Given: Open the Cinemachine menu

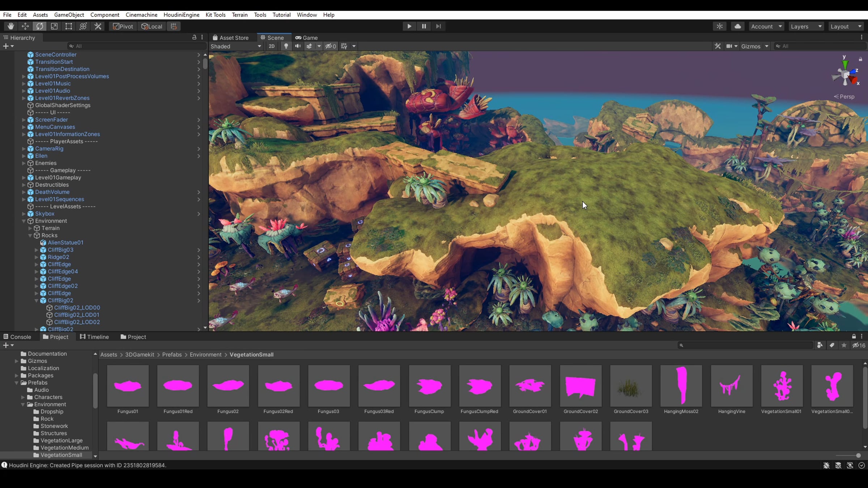Looking at the screenshot, I should click(141, 15).
